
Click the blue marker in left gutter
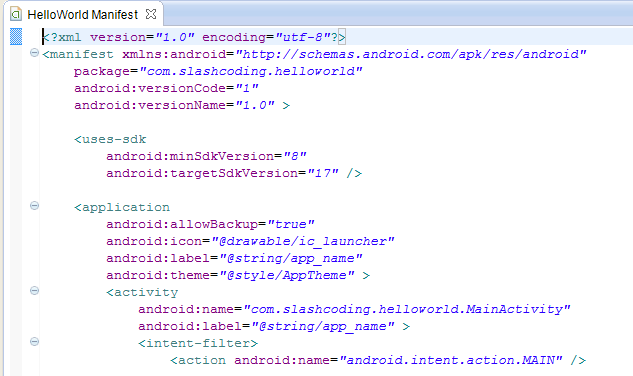coord(16,36)
